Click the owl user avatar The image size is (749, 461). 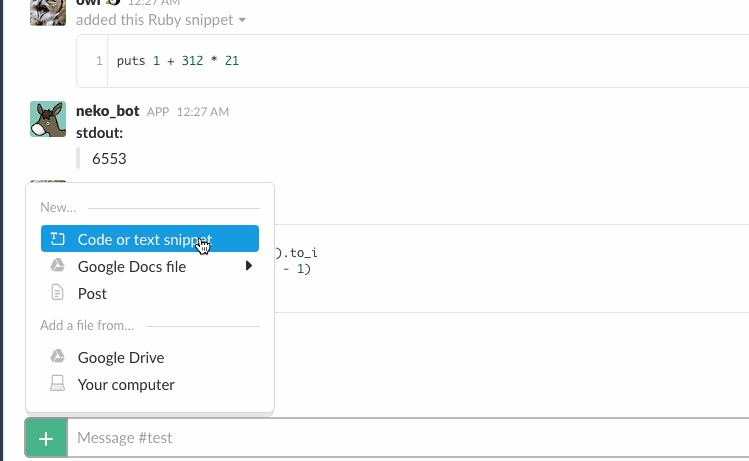tap(48, 10)
